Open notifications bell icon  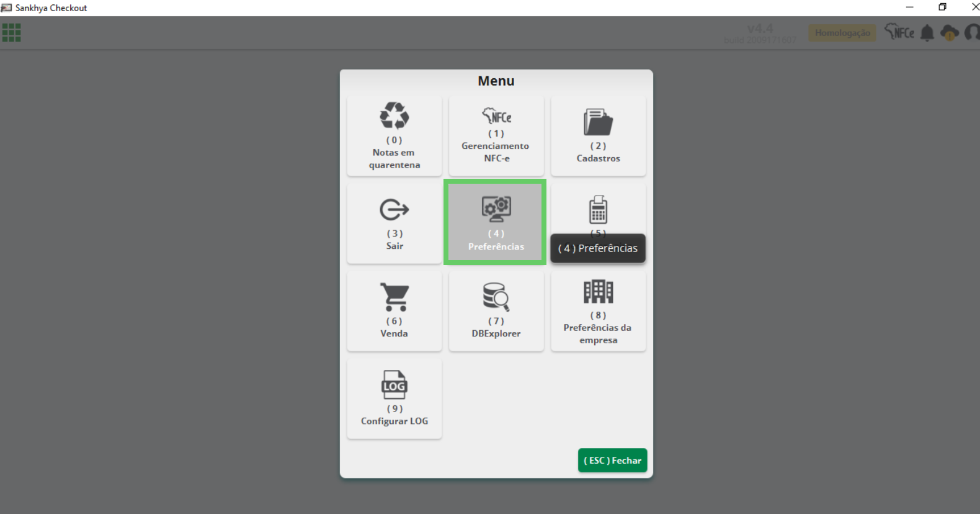[927, 33]
